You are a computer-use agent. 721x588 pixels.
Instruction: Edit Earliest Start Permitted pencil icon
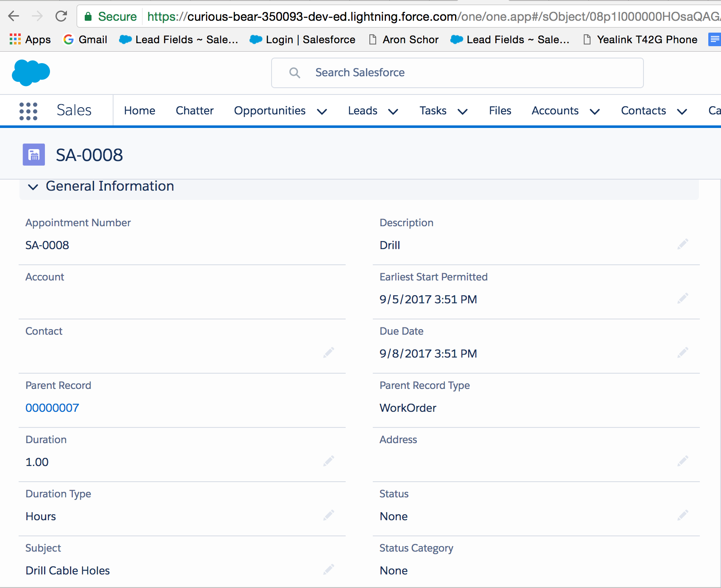tap(682, 299)
